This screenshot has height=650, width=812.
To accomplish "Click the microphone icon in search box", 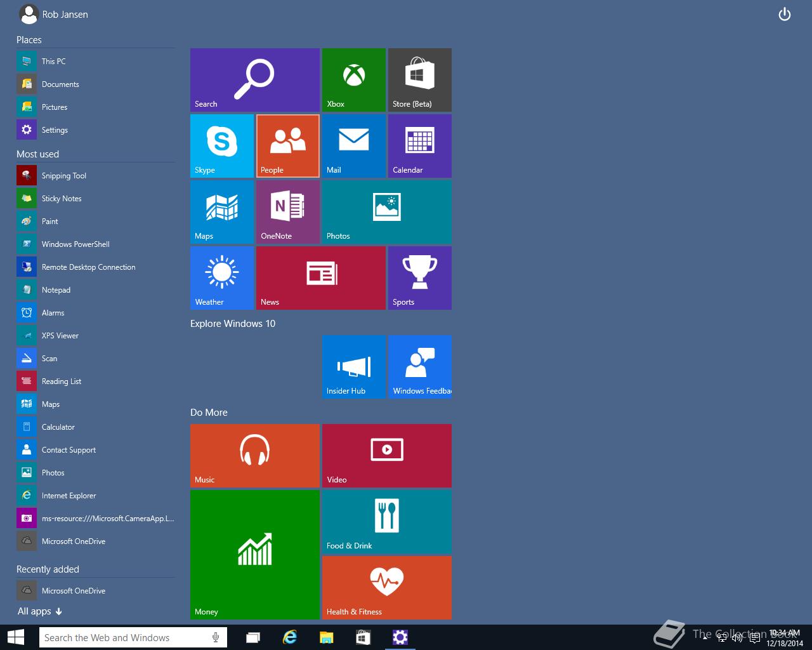I will [x=216, y=637].
